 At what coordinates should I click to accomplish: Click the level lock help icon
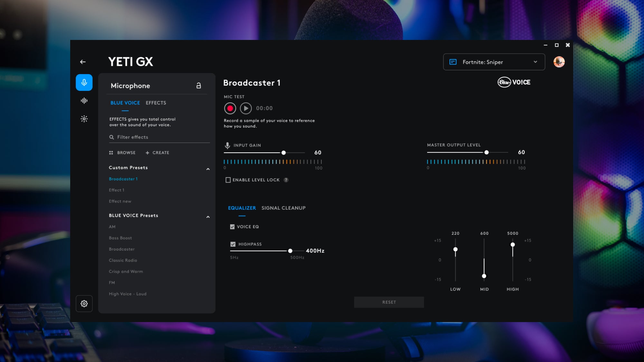coord(286,180)
